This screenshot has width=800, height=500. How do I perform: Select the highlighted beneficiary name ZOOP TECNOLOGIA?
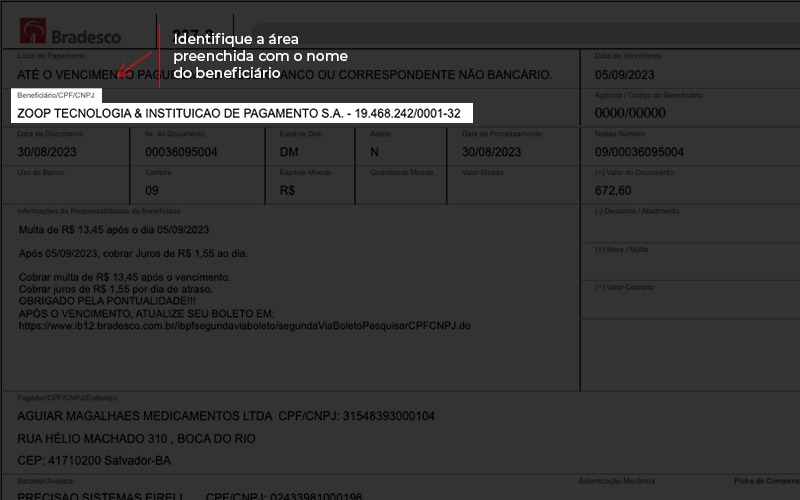point(239,113)
